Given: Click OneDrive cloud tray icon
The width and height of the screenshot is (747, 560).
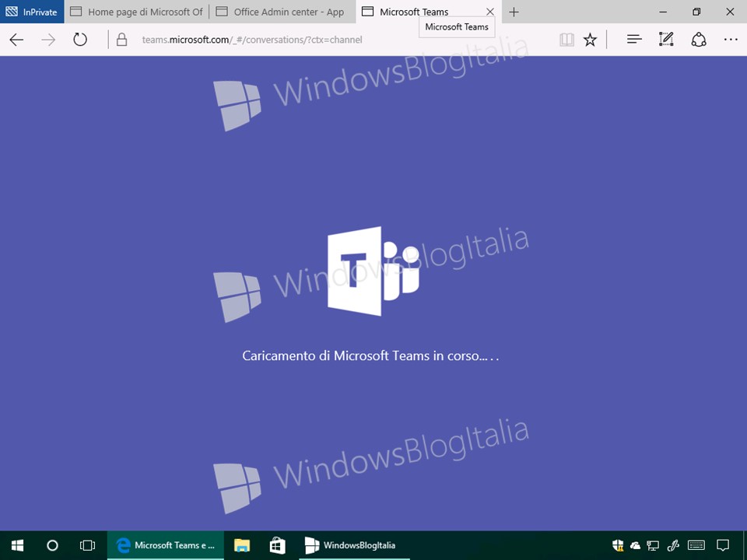Looking at the screenshot, I should point(635,546).
